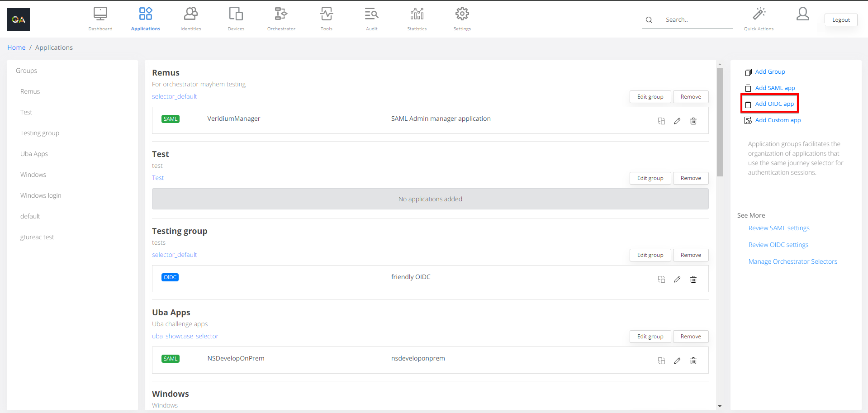868x413 pixels.
Task: Click the user profile icon
Action: 803,14
